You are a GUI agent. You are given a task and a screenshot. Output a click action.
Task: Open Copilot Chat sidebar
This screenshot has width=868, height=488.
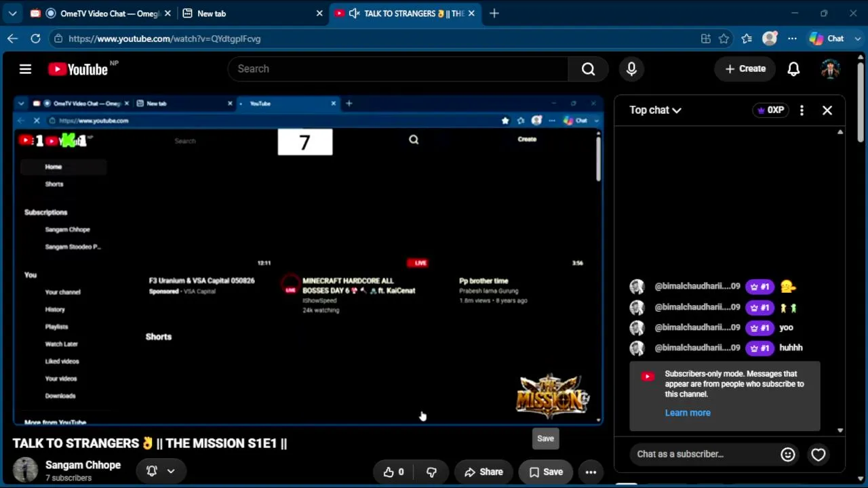pyautogui.click(x=827, y=39)
